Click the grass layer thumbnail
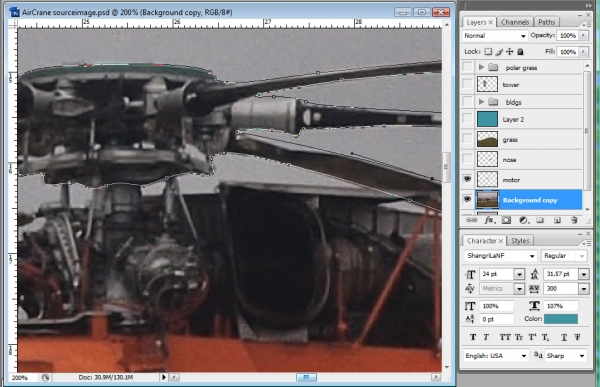Viewport: 600px width, 387px height. [x=488, y=139]
